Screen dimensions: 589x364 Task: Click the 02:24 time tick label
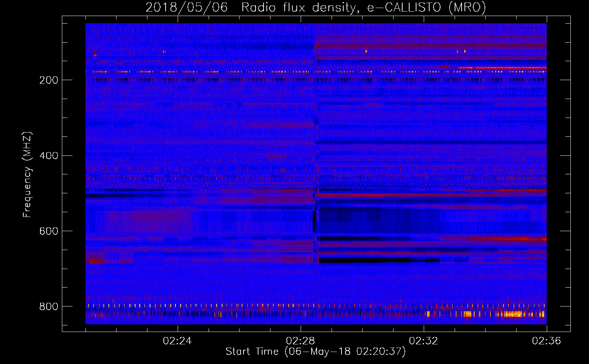177,341
